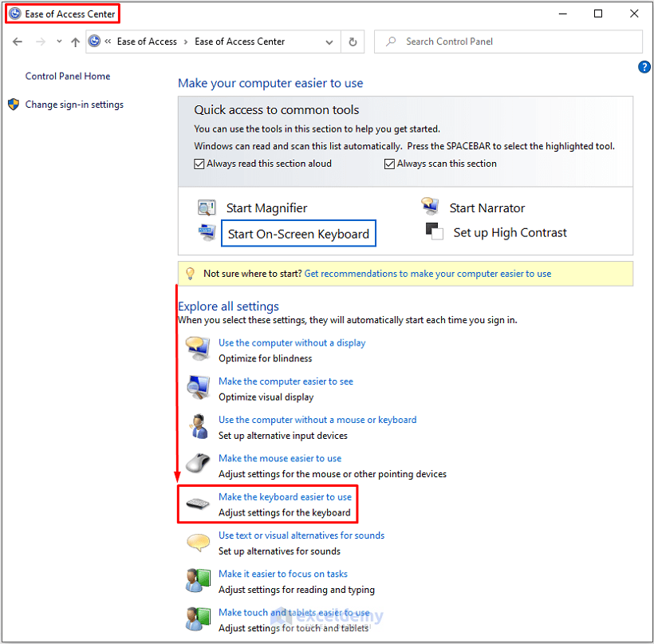This screenshot has height=644, width=654.
Task: Click the icon for Use computer without a display
Action: [198, 349]
